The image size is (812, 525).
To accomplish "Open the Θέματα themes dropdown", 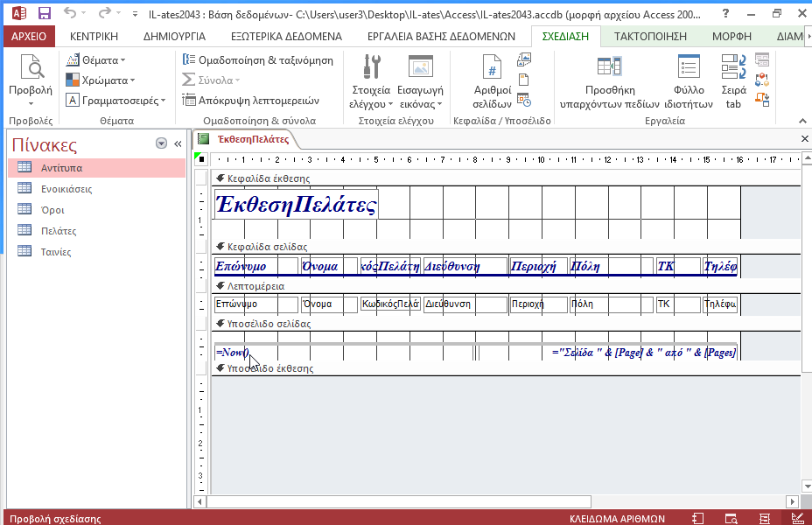I will click(x=95, y=60).
